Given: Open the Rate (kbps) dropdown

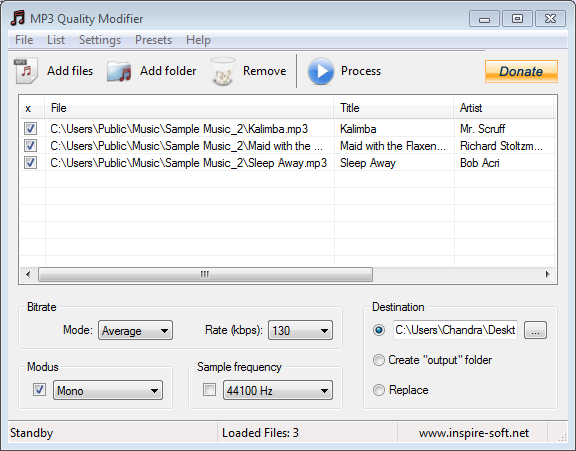Looking at the screenshot, I should coord(300,330).
